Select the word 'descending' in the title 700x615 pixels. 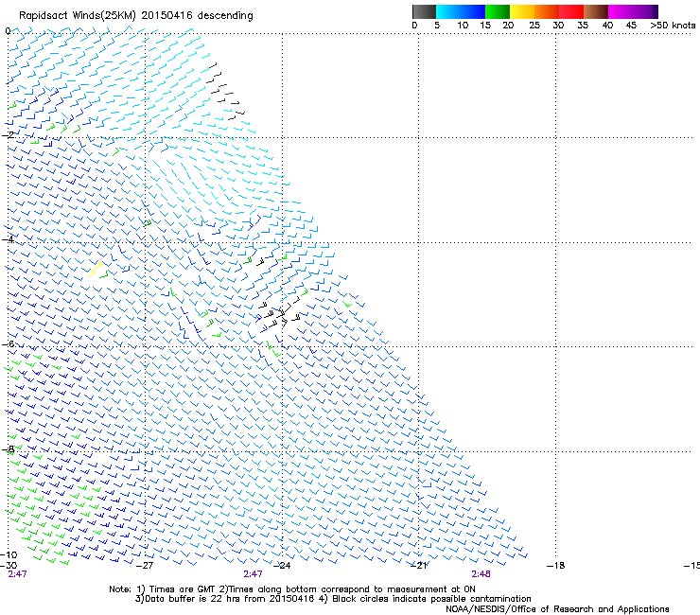pyautogui.click(x=225, y=16)
